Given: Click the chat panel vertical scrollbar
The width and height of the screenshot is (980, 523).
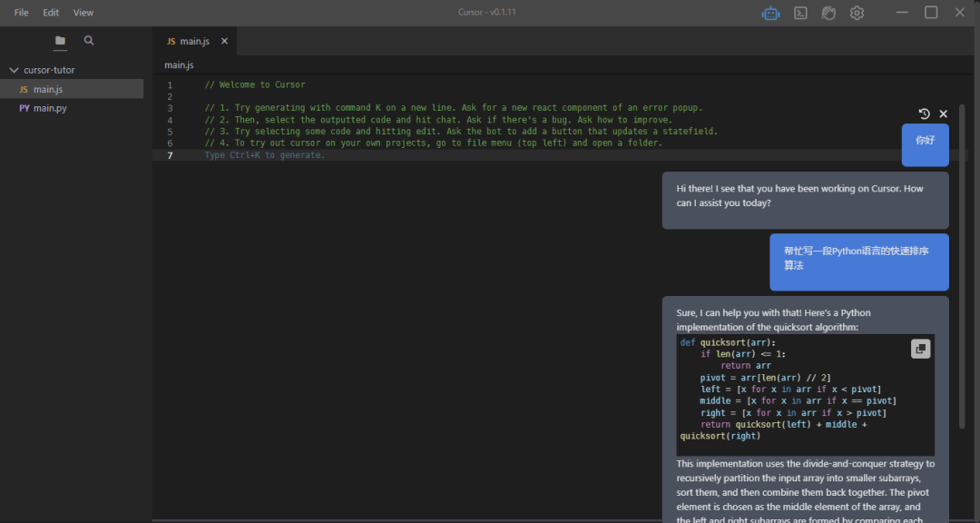Looking at the screenshot, I should (x=962, y=272).
